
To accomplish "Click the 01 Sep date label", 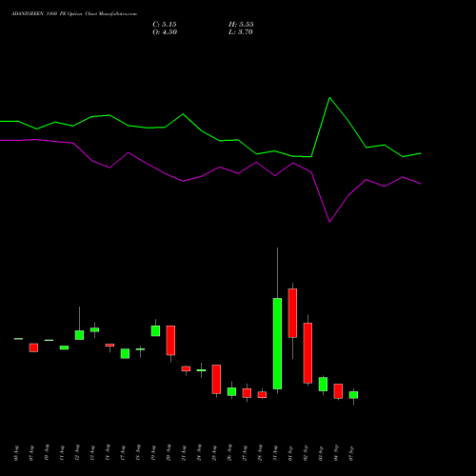I will pos(290,453).
